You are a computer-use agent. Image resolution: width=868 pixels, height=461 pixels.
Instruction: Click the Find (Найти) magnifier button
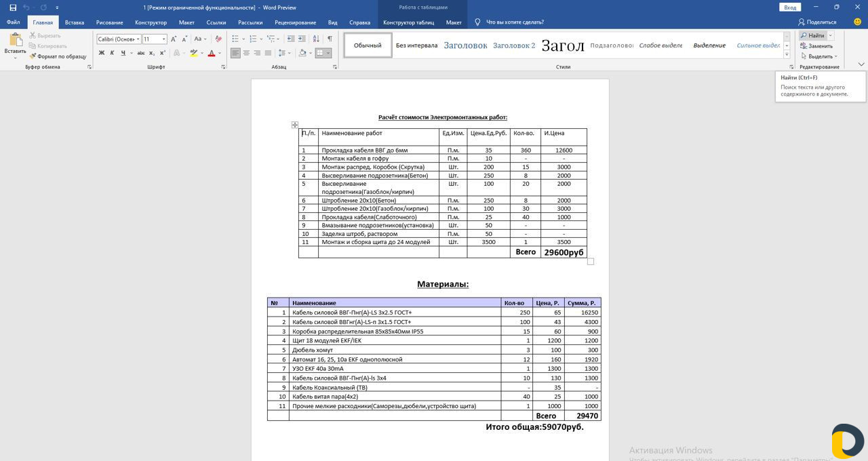tap(813, 35)
